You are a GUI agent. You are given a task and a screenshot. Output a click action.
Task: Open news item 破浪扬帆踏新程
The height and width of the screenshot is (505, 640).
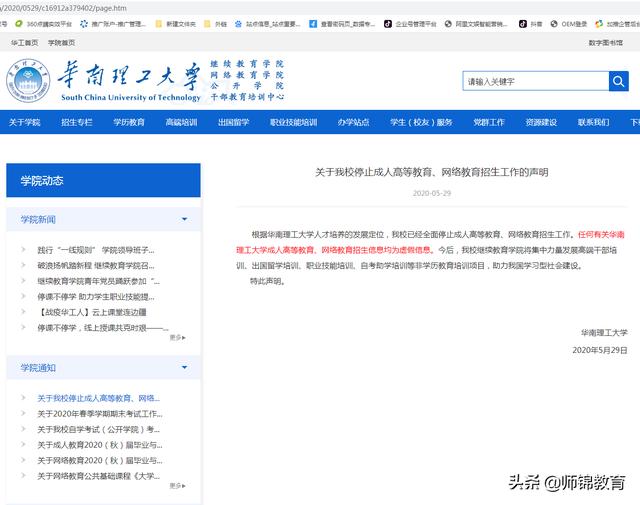96,265
